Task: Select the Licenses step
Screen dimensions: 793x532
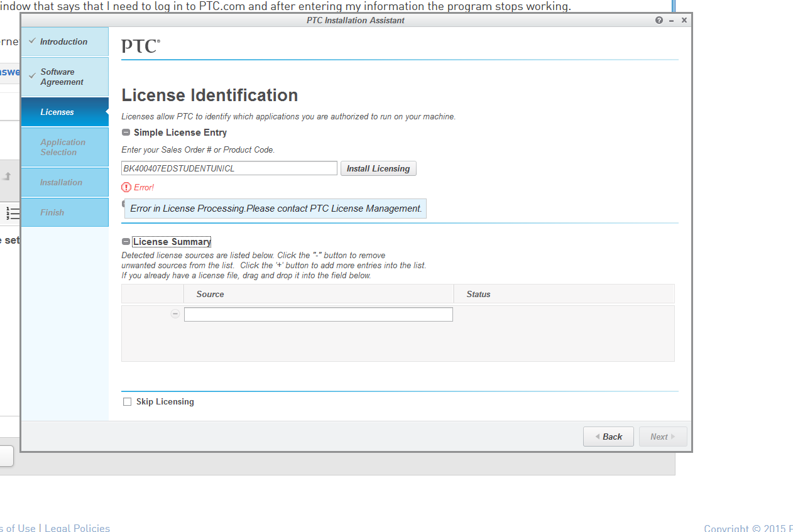Action: click(64, 112)
